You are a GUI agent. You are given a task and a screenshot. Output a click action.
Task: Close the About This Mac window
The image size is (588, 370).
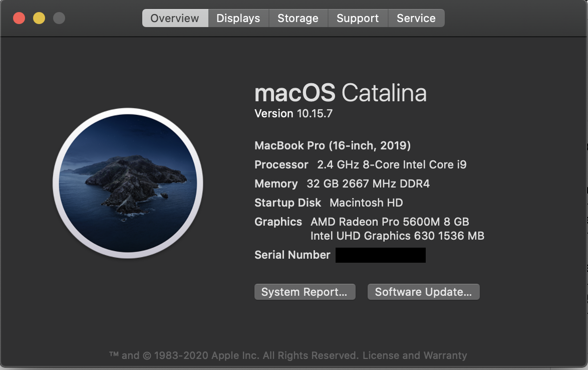click(x=19, y=19)
